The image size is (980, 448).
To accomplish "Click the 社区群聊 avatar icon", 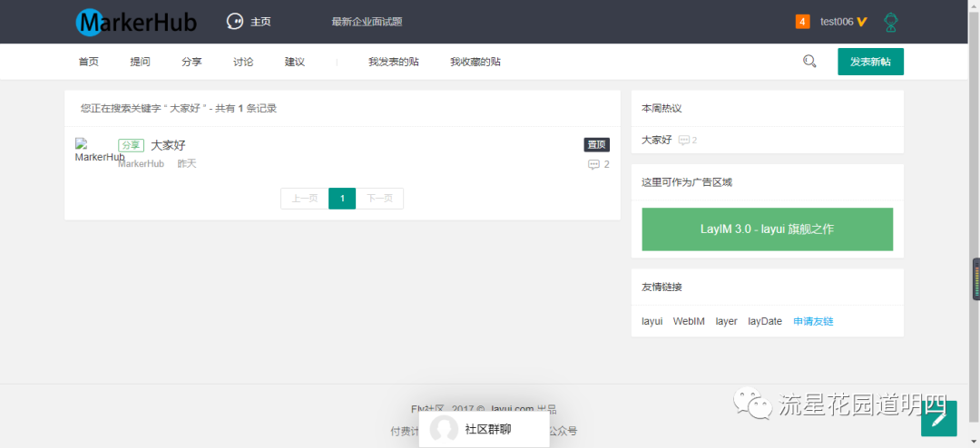I will coord(444,429).
